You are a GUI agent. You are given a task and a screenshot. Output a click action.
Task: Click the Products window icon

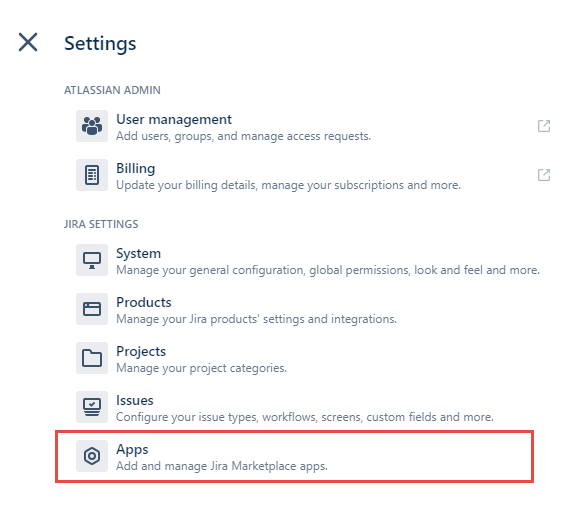92,309
